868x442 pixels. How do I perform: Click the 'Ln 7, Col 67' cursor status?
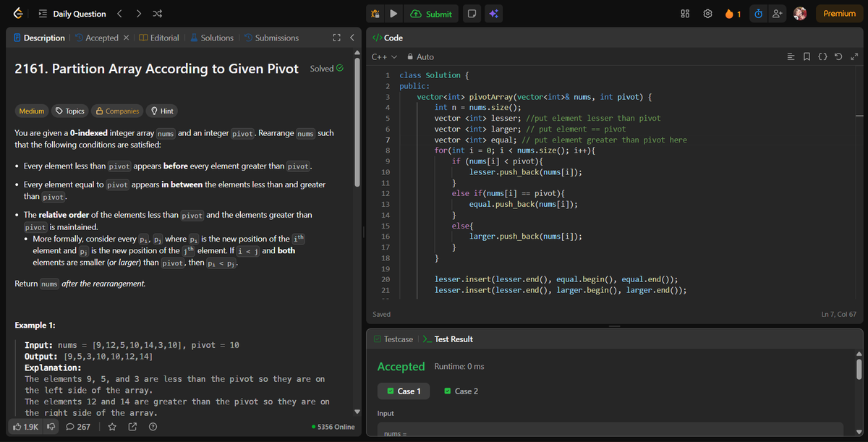(839, 314)
